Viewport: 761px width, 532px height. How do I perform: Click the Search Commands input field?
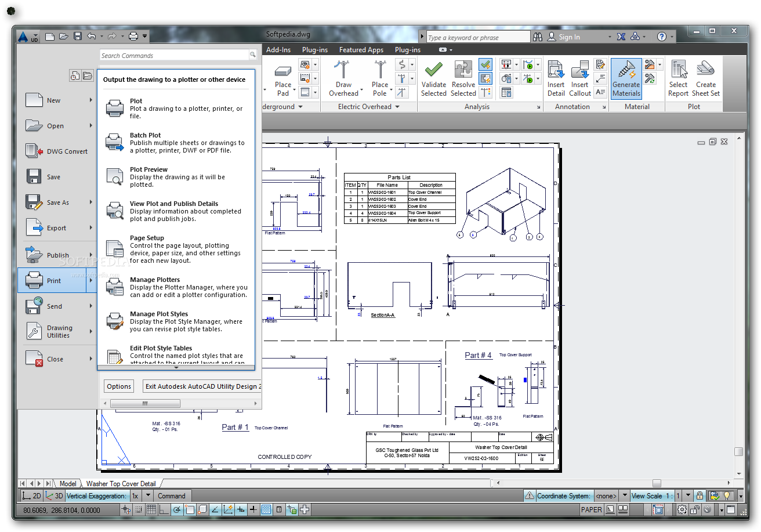[174, 55]
